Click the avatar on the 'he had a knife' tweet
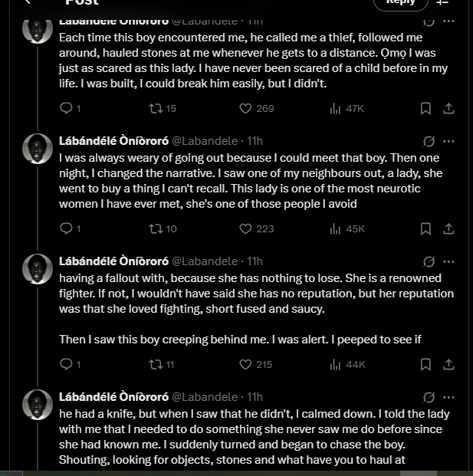 (x=38, y=405)
